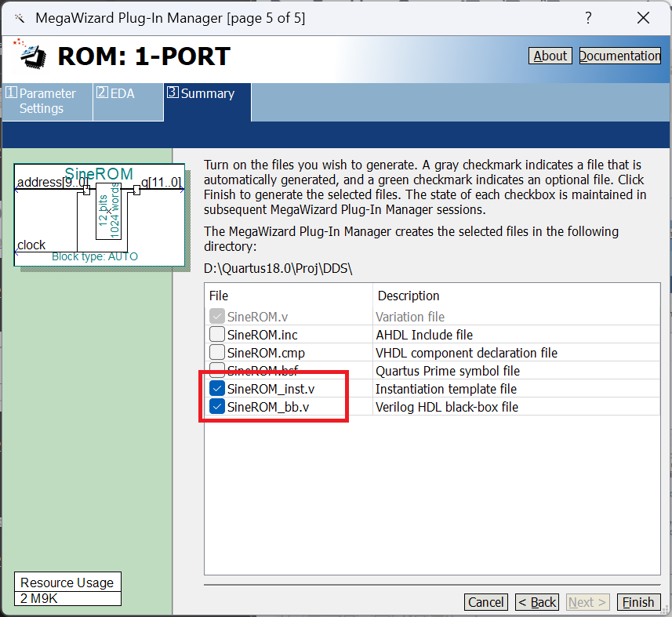This screenshot has height=617, width=672.
Task: Click the Cancel button
Action: pos(485,602)
